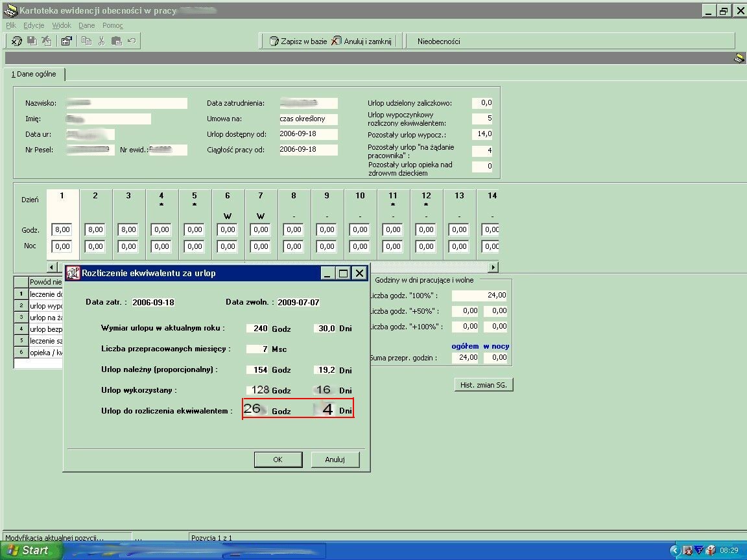Click the Copy icon in toolbar

tap(86, 41)
